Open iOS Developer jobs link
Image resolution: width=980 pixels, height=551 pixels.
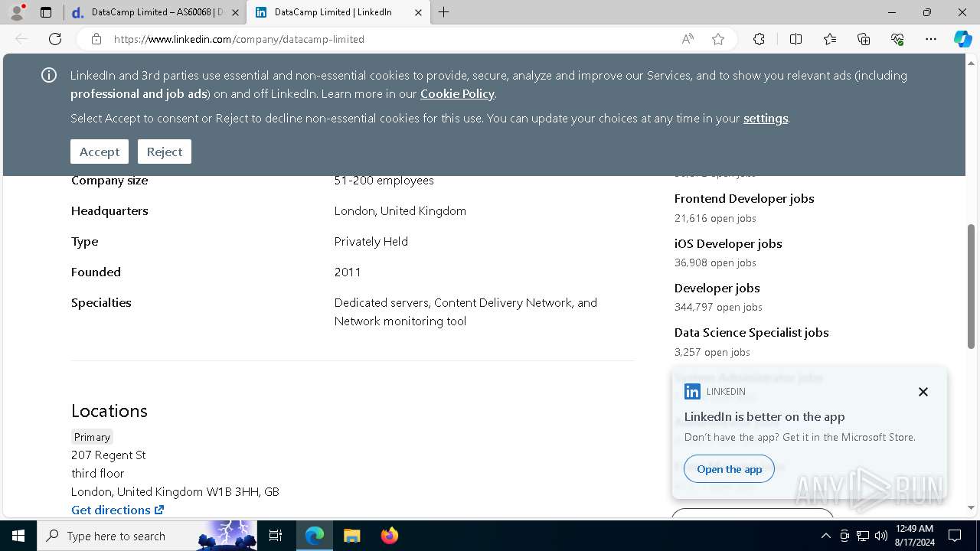(728, 243)
